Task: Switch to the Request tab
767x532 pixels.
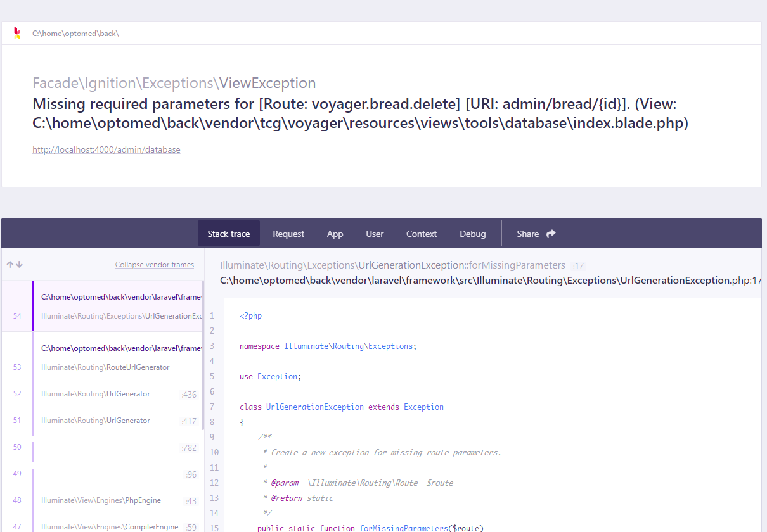Action: pos(288,233)
